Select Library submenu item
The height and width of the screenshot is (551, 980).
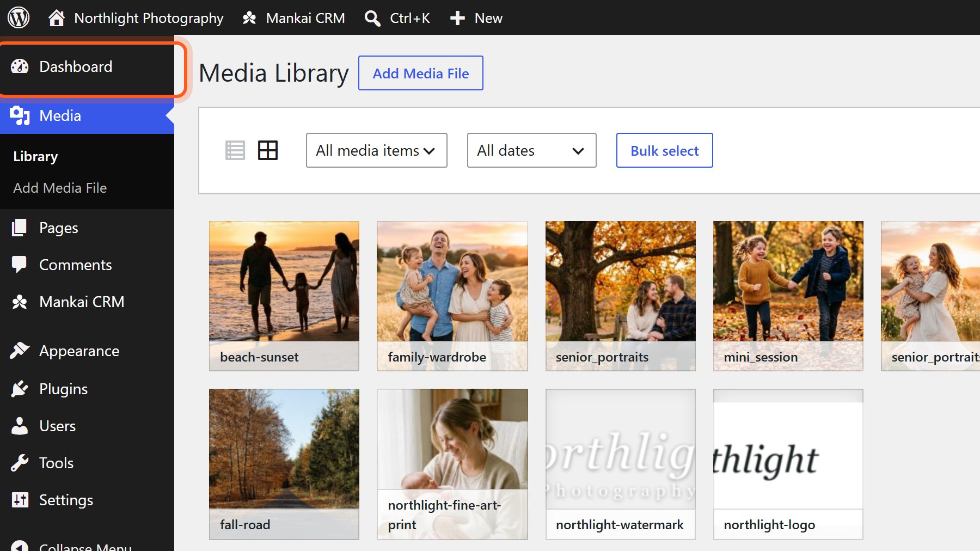(x=35, y=157)
